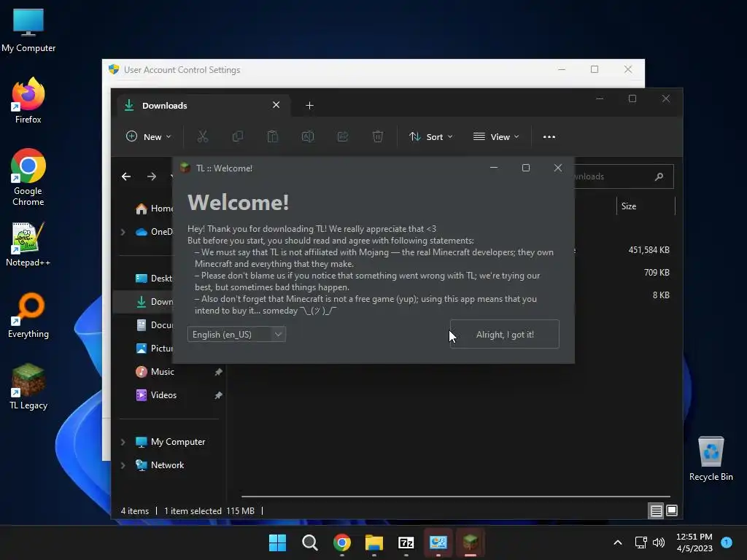Open the network icon in system tray
Screen dimensions: 747x560
point(640,542)
